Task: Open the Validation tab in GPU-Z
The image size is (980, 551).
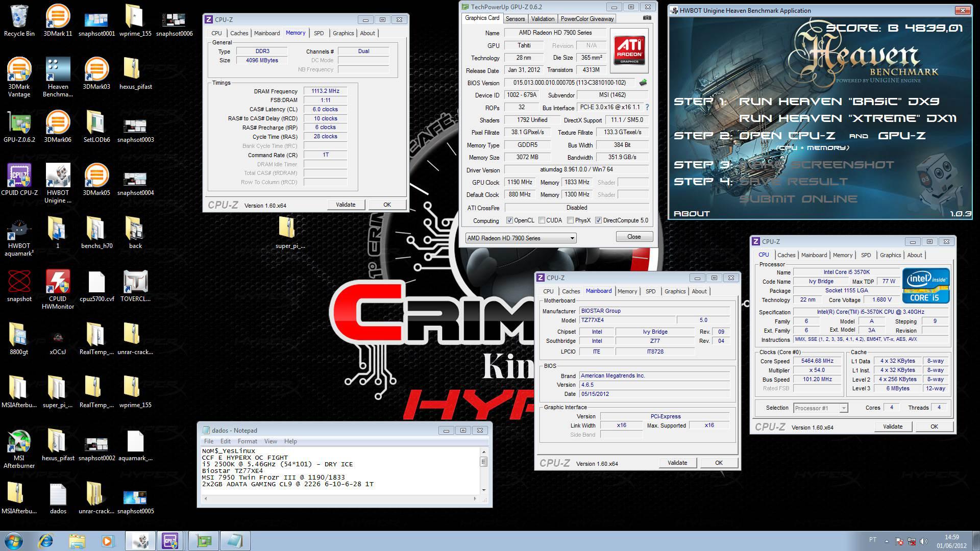Action: click(x=543, y=19)
